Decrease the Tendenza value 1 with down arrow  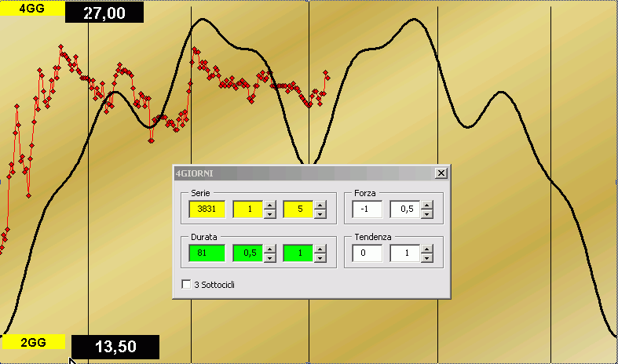tap(427, 257)
